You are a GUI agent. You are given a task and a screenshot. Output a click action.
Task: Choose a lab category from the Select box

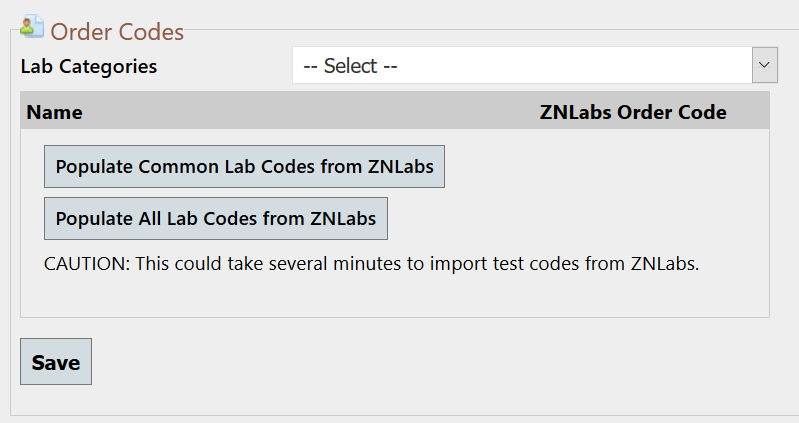[x=535, y=65]
